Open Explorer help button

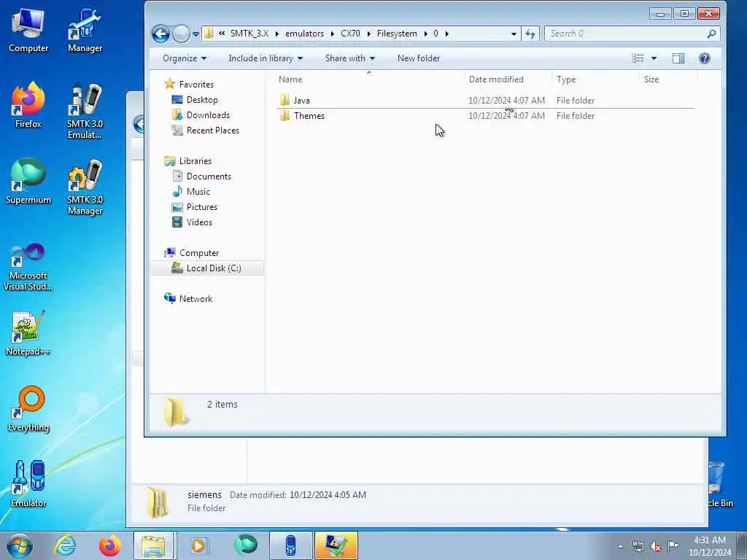point(705,58)
